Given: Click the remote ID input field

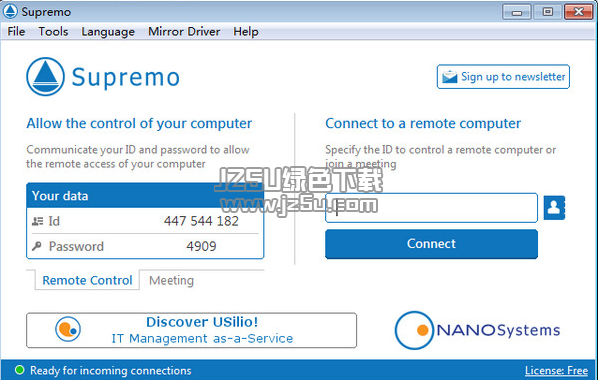Looking at the screenshot, I should [431, 208].
